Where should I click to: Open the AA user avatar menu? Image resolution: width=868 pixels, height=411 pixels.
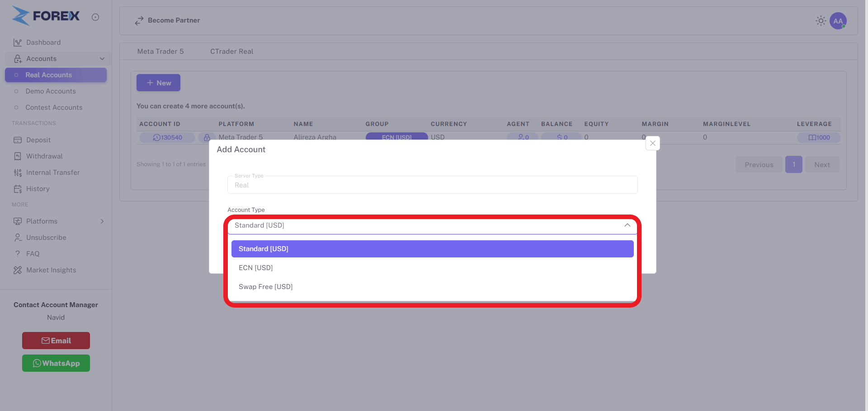coord(838,21)
